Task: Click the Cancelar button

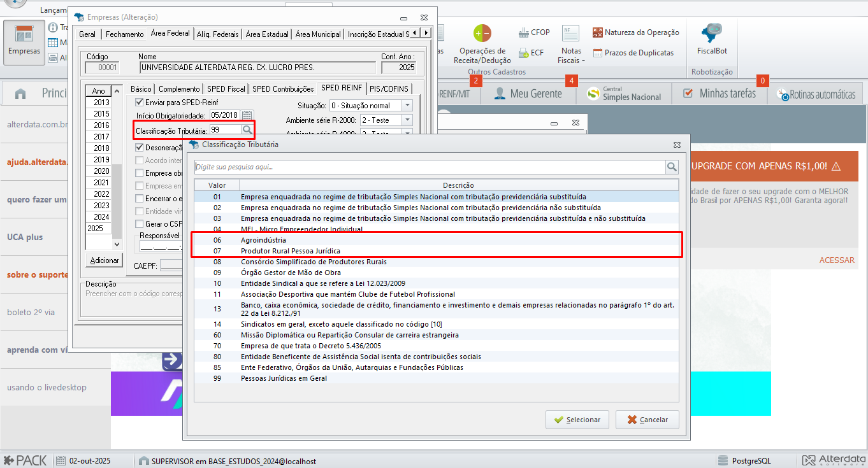Action: 647,420
